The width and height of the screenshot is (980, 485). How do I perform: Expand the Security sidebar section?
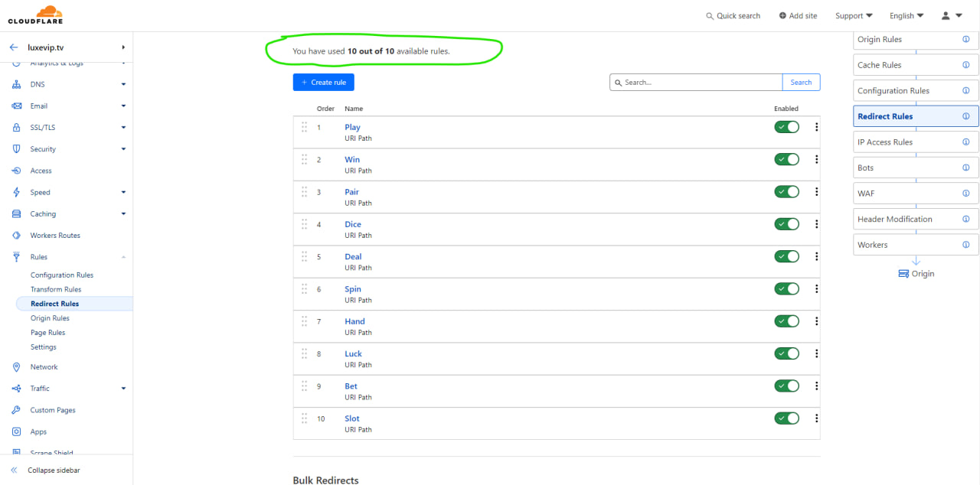coord(123,149)
